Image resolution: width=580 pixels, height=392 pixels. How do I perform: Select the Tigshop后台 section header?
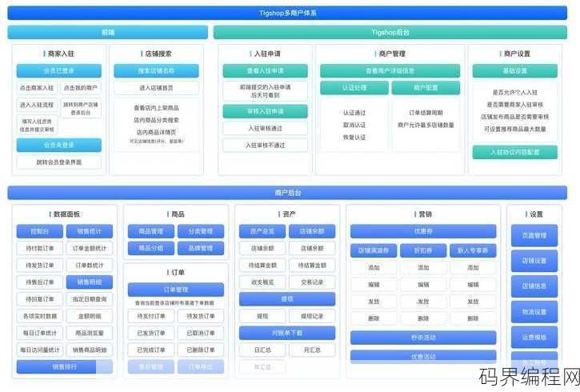tap(390, 32)
